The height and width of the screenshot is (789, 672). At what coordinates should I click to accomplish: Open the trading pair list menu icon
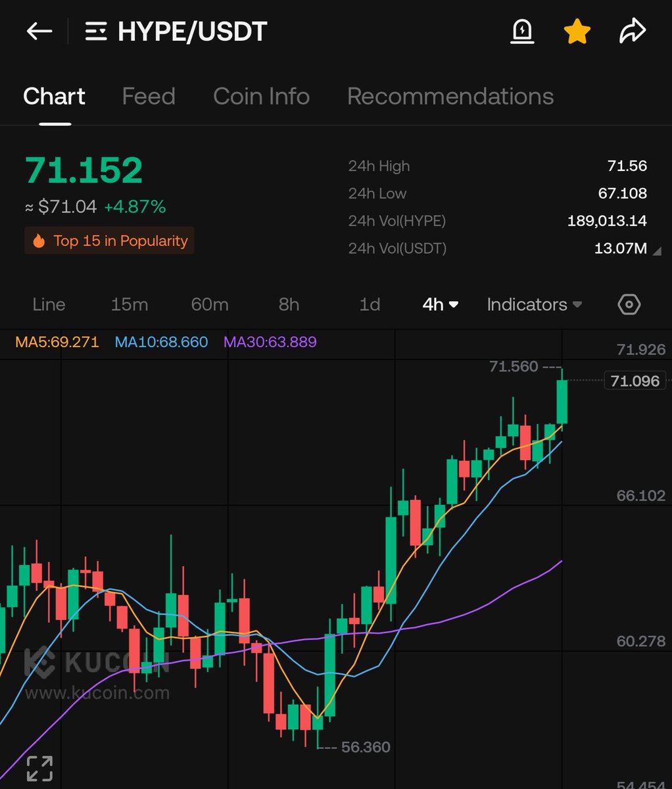click(96, 32)
